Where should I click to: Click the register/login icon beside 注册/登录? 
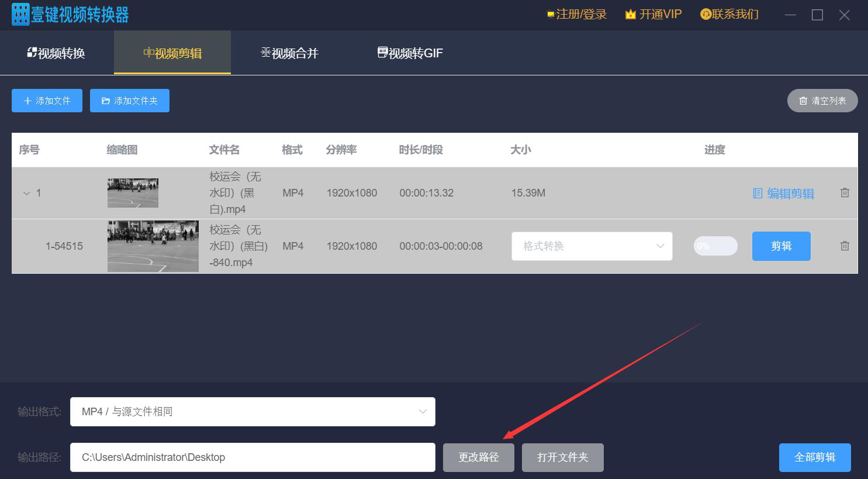[551, 15]
